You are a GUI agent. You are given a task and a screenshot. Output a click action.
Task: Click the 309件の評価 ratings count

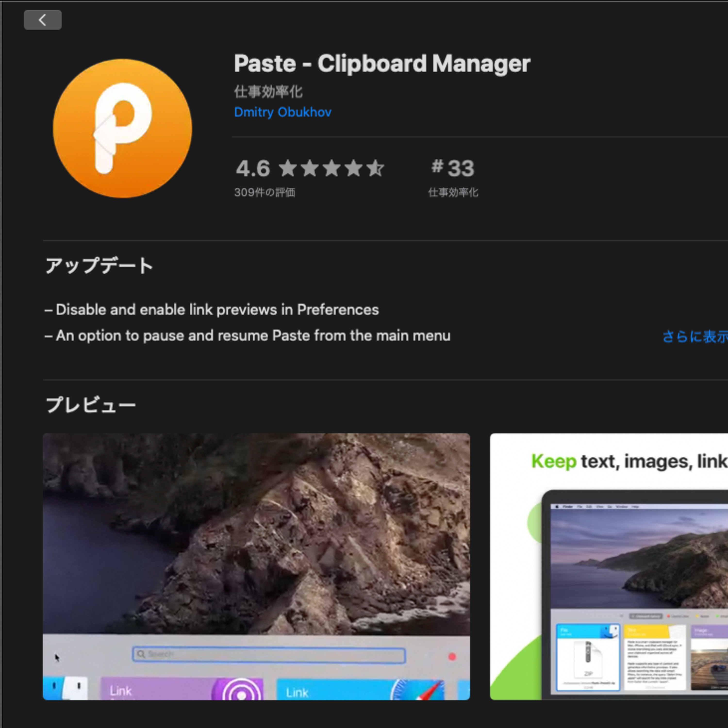[265, 192]
